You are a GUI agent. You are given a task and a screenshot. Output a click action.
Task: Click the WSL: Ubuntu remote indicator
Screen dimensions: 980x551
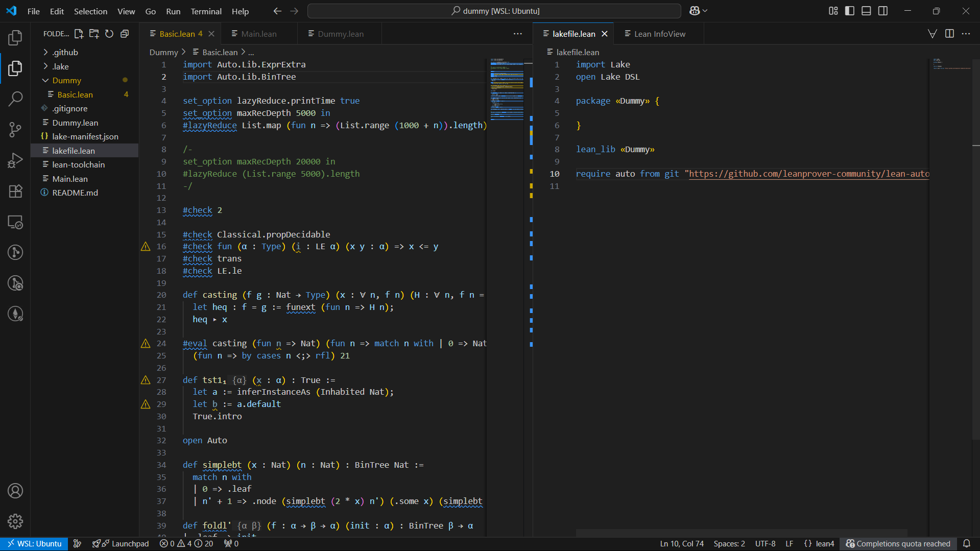34,543
